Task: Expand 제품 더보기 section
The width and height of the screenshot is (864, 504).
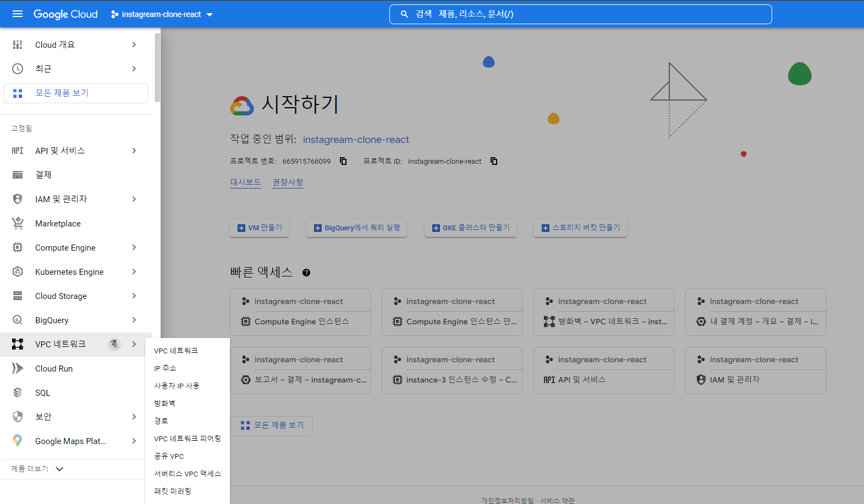Action: pos(38,469)
